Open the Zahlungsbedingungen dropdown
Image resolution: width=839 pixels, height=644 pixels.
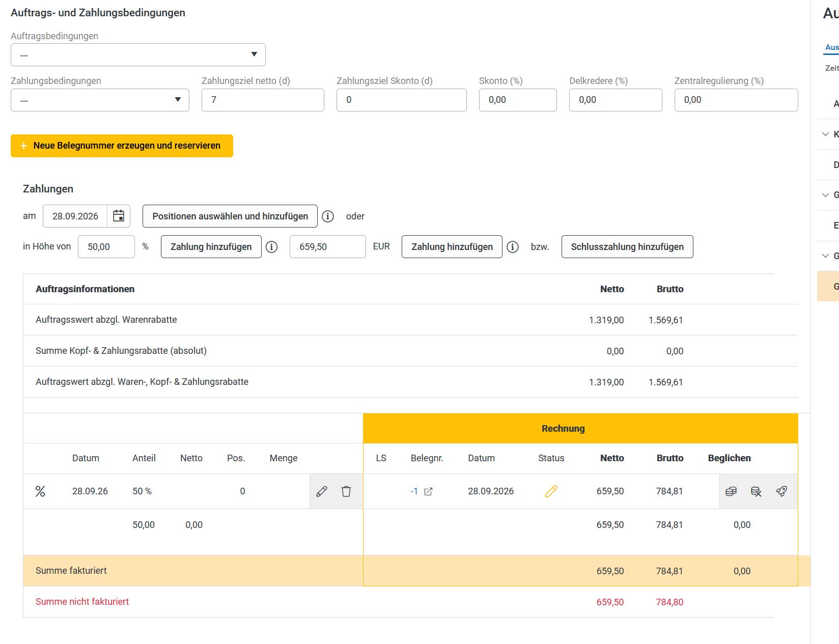[100, 100]
